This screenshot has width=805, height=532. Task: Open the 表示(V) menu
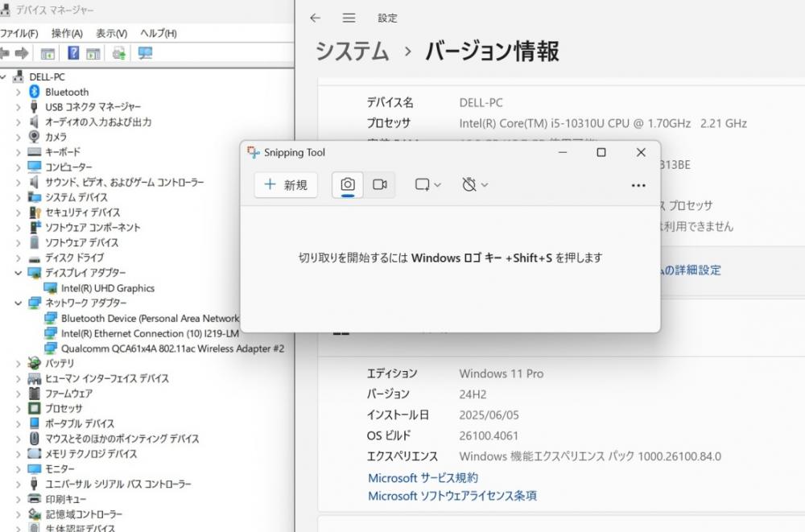[111, 33]
